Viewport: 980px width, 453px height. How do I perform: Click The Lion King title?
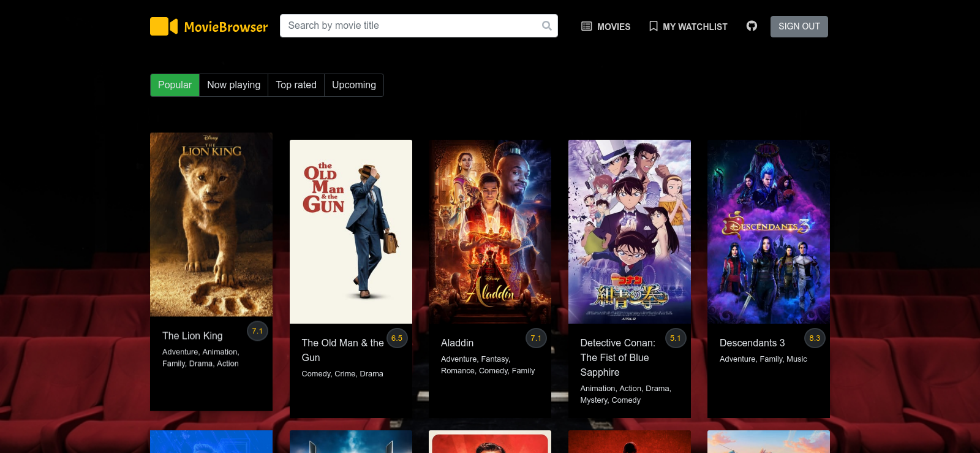(192, 336)
